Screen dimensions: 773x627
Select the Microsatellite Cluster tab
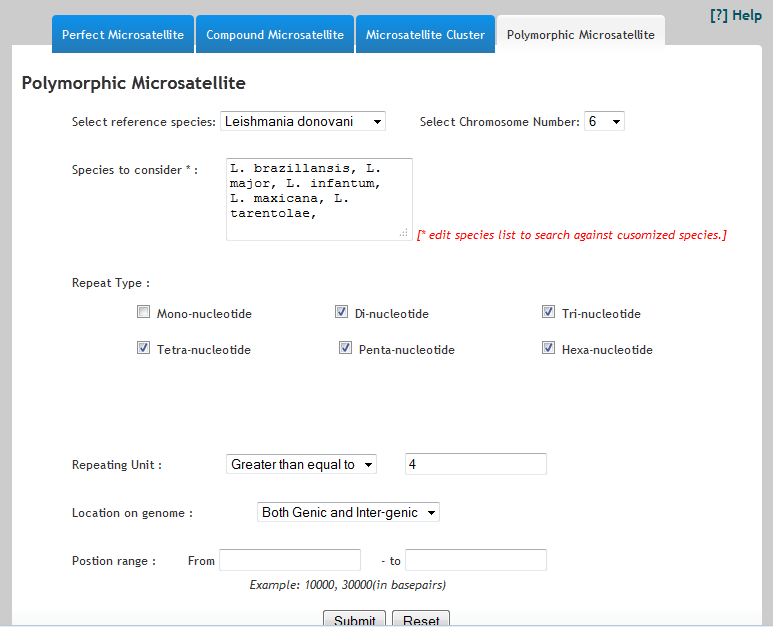point(425,35)
